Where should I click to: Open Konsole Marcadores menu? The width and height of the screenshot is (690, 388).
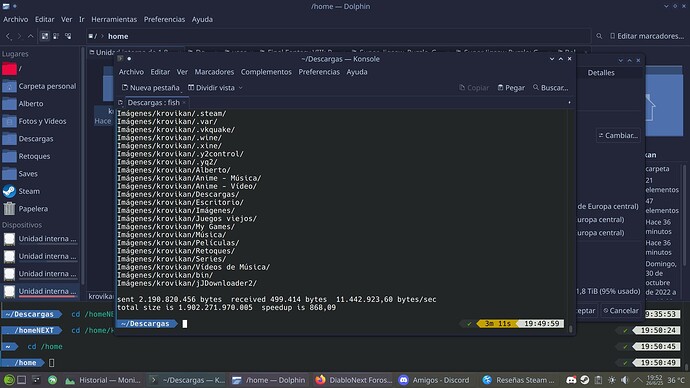click(x=214, y=72)
